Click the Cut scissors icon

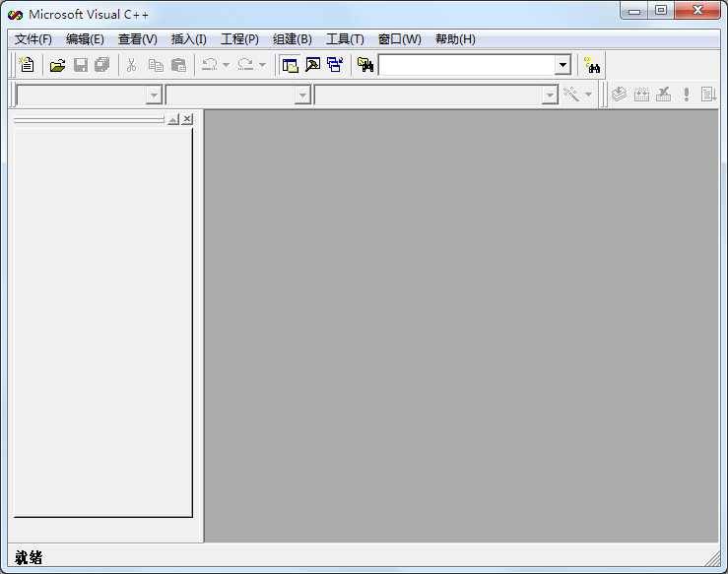coord(132,65)
